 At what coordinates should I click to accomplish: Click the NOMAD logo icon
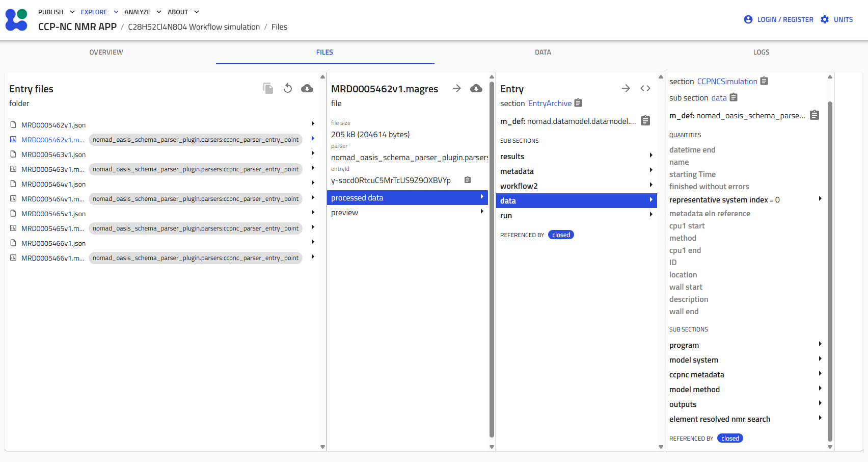point(16,20)
